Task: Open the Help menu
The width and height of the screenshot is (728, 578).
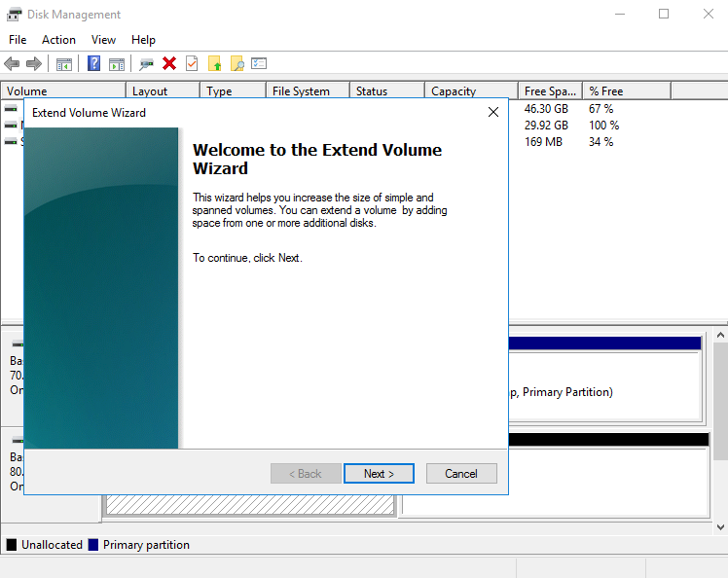Action: [143, 40]
